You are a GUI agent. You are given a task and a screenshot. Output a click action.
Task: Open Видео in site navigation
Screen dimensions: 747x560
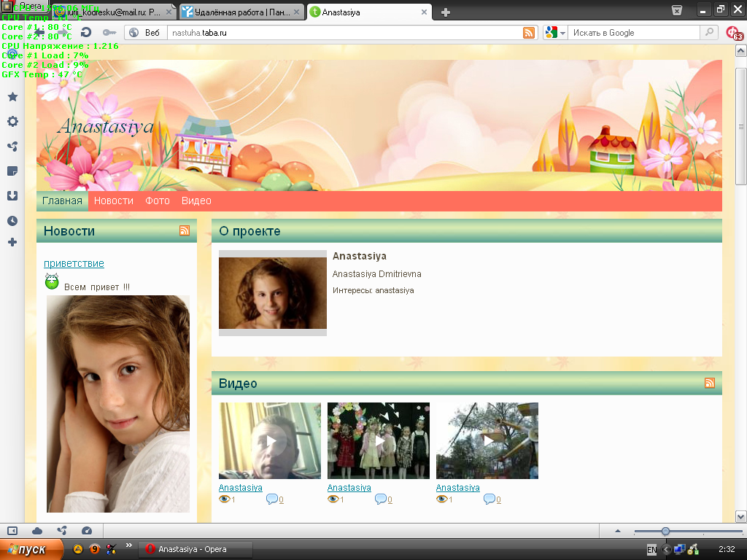(x=196, y=201)
